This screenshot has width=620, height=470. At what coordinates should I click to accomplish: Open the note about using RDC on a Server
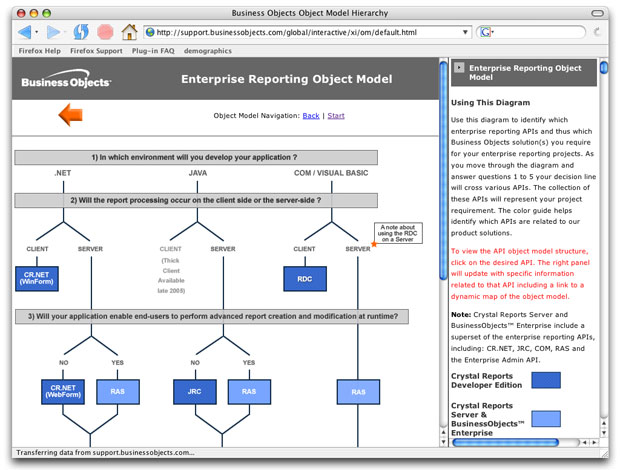point(398,233)
